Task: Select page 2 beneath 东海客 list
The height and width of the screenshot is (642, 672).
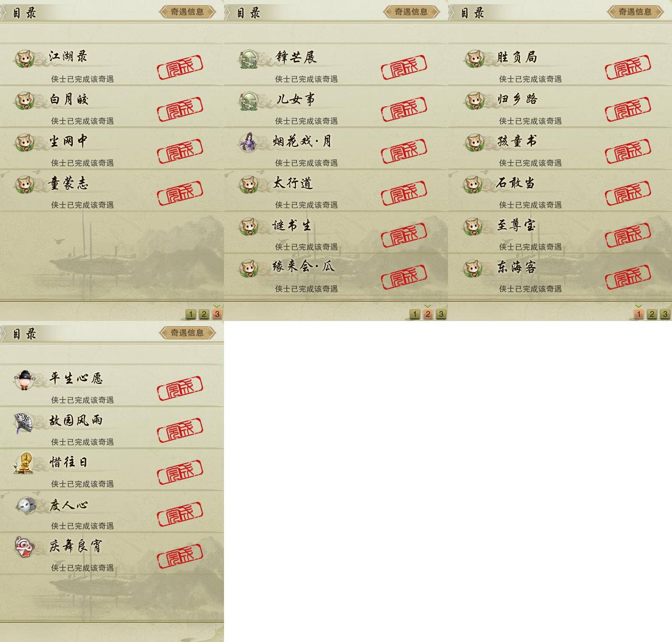Action: (x=652, y=314)
